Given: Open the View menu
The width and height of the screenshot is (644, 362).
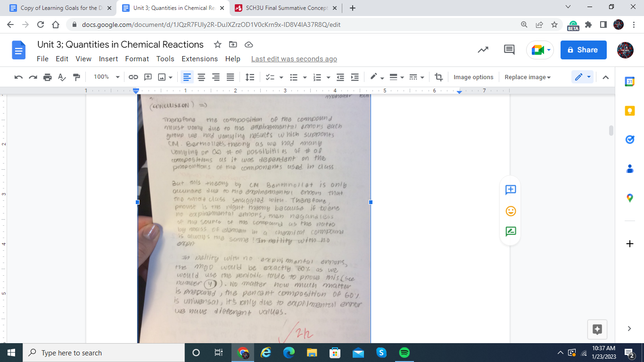Looking at the screenshot, I should click(83, 59).
